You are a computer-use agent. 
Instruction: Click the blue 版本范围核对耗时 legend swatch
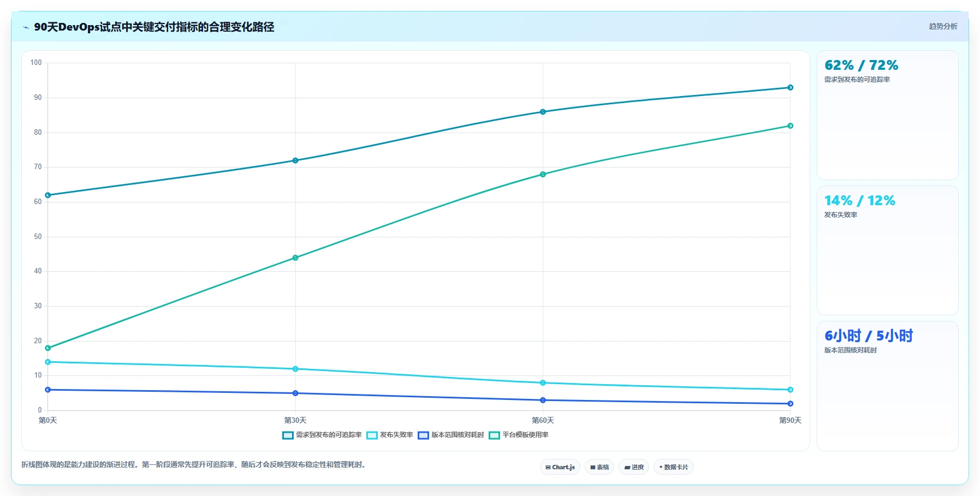(x=423, y=435)
